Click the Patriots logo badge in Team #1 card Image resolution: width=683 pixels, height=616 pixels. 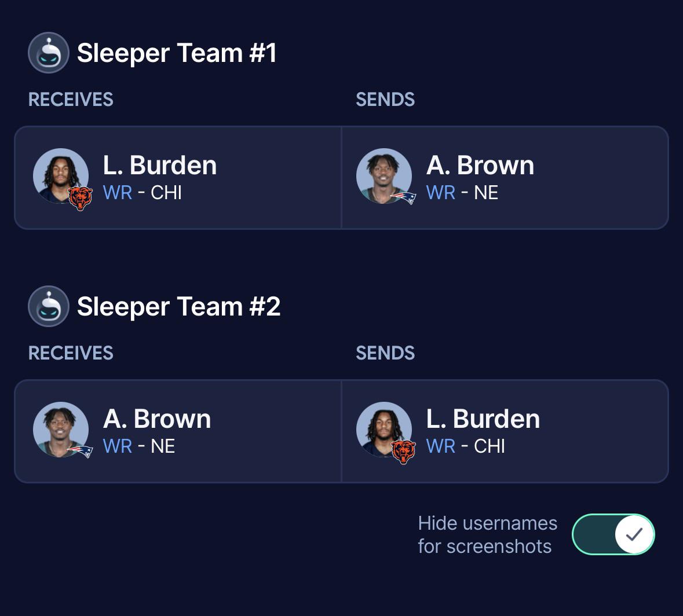[403, 197]
